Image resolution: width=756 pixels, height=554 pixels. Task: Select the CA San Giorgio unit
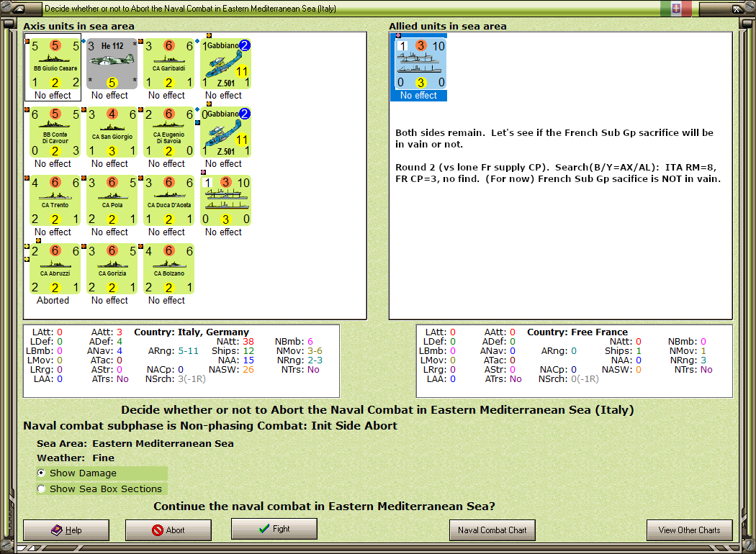112,132
